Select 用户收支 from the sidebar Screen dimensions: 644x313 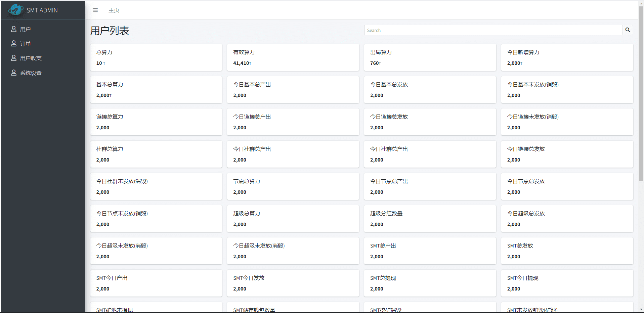pos(31,58)
